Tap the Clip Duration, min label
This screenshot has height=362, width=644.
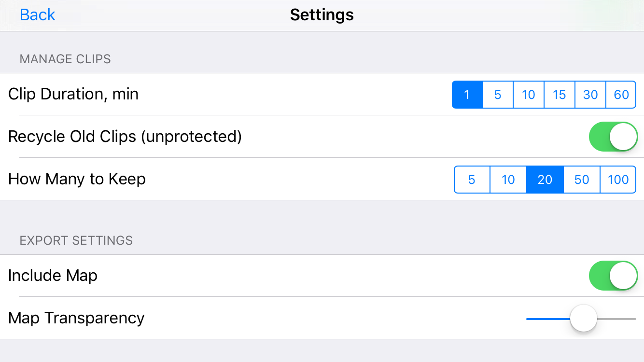(73, 94)
